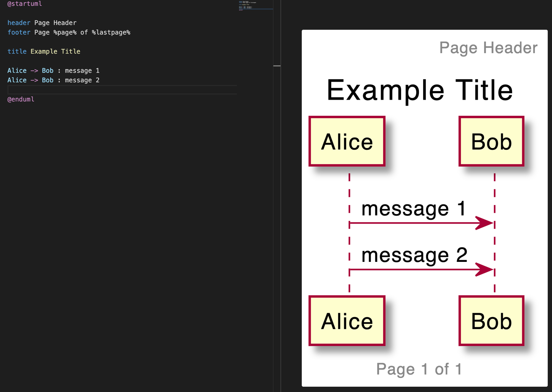
Task: Click the arrow operator on the message 2 code line
Action: tap(34, 80)
